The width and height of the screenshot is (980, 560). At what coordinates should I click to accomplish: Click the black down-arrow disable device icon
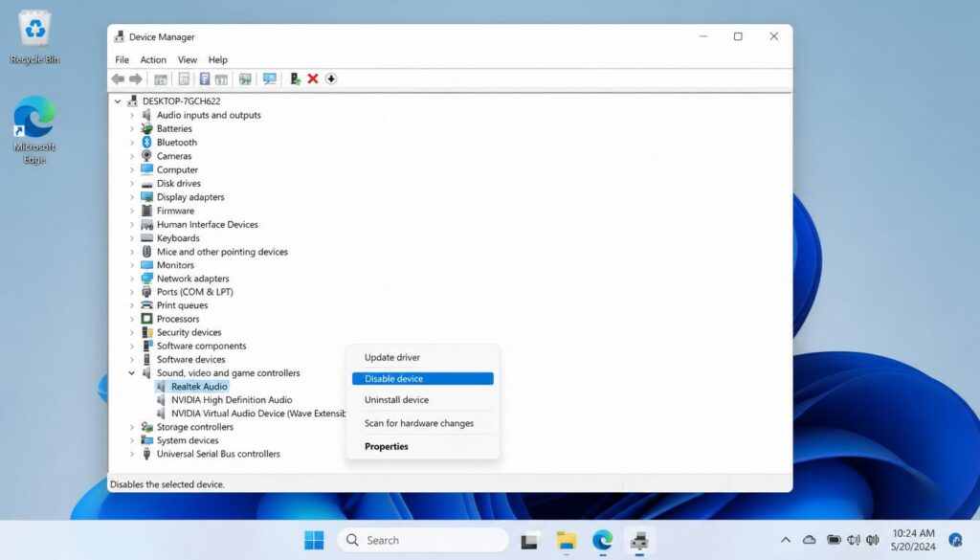[x=331, y=78]
